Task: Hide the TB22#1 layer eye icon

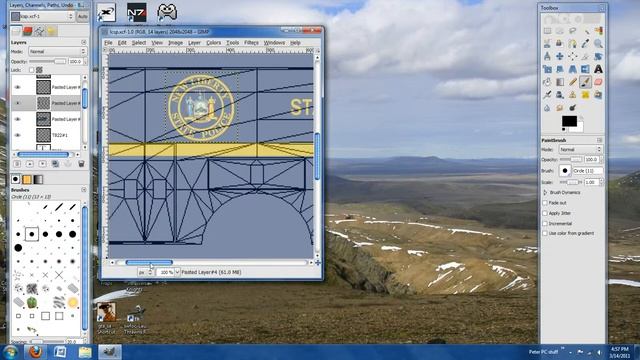Action: [x=18, y=135]
